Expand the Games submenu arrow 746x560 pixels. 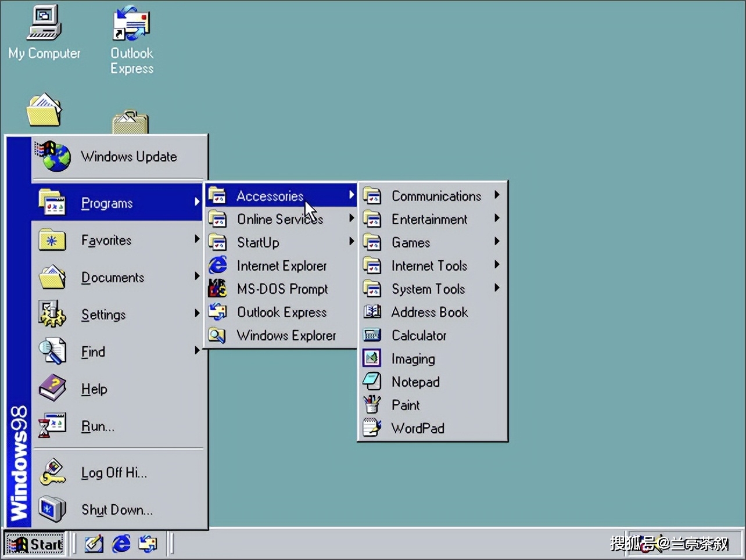click(x=497, y=242)
